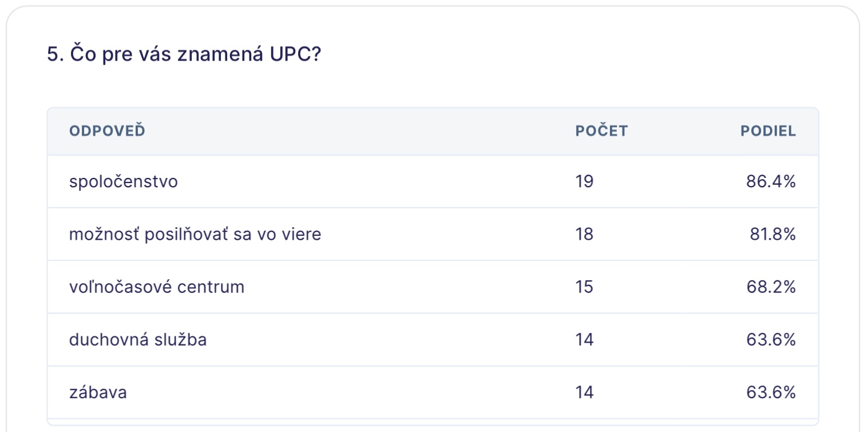
Task: Click count 14 in duchovná služba row
Action: pos(585,340)
